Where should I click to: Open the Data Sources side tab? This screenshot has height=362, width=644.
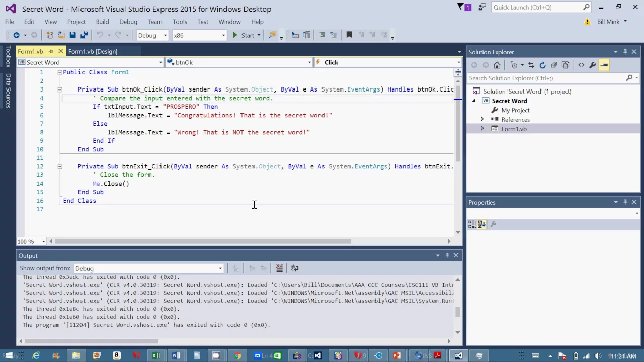(x=8, y=91)
